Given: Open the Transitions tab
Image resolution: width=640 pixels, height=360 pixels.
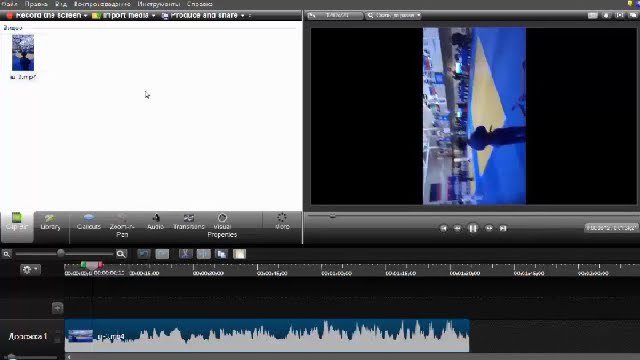Looking at the screenshot, I should tap(189, 222).
